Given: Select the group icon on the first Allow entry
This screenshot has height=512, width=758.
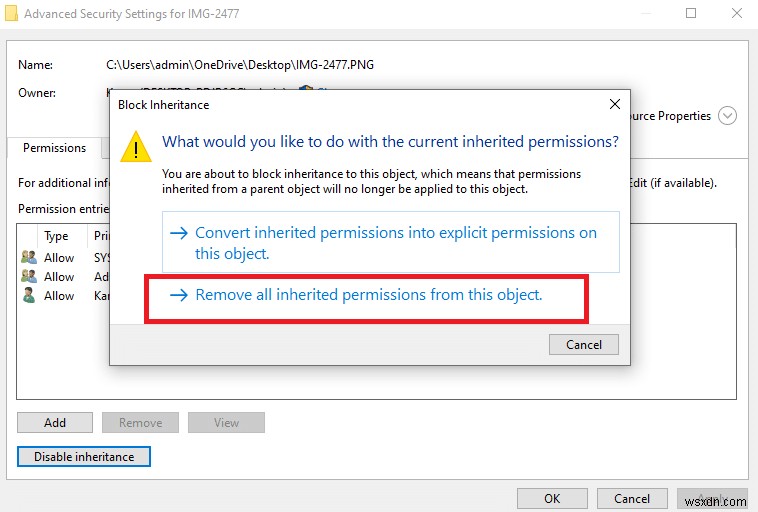Looking at the screenshot, I should click(28, 257).
